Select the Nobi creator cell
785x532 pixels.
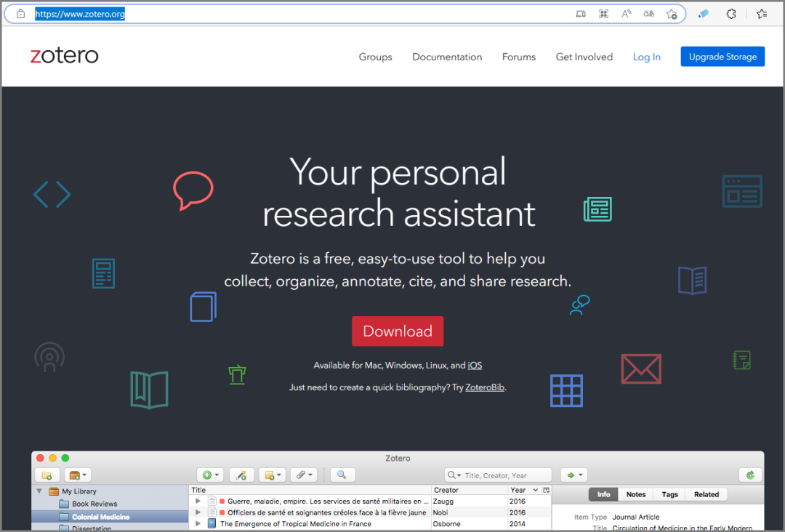click(x=440, y=512)
